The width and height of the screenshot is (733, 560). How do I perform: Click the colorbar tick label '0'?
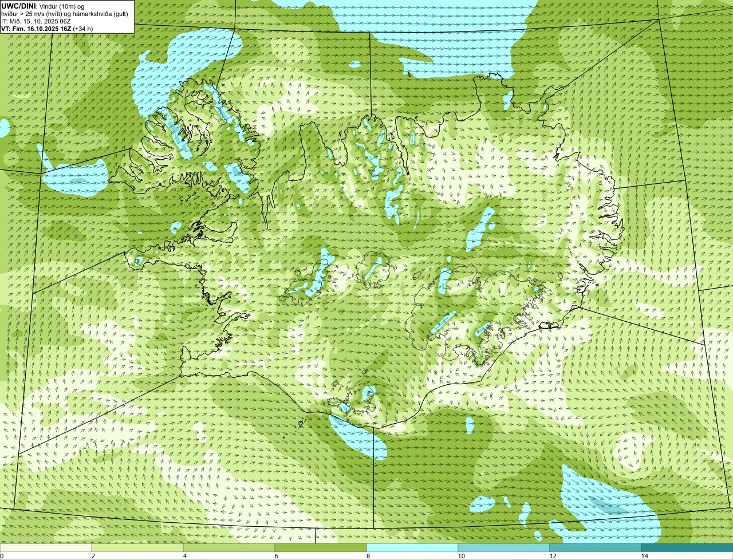pos(2,556)
